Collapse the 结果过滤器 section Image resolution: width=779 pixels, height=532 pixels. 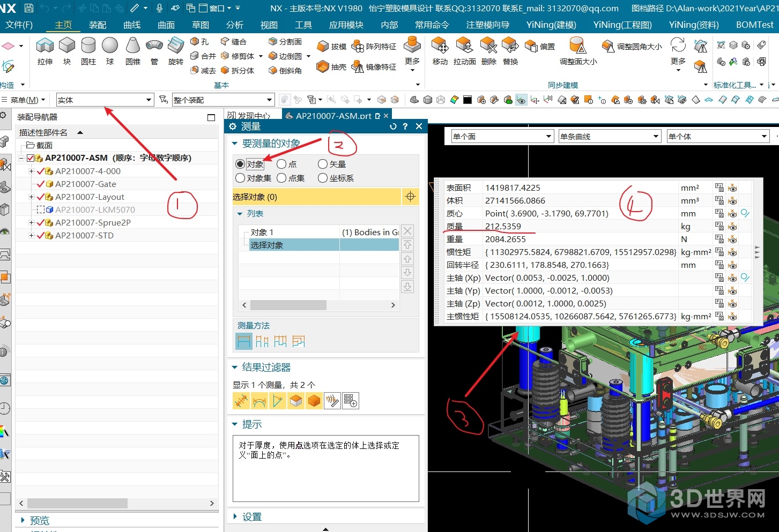click(x=235, y=368)
